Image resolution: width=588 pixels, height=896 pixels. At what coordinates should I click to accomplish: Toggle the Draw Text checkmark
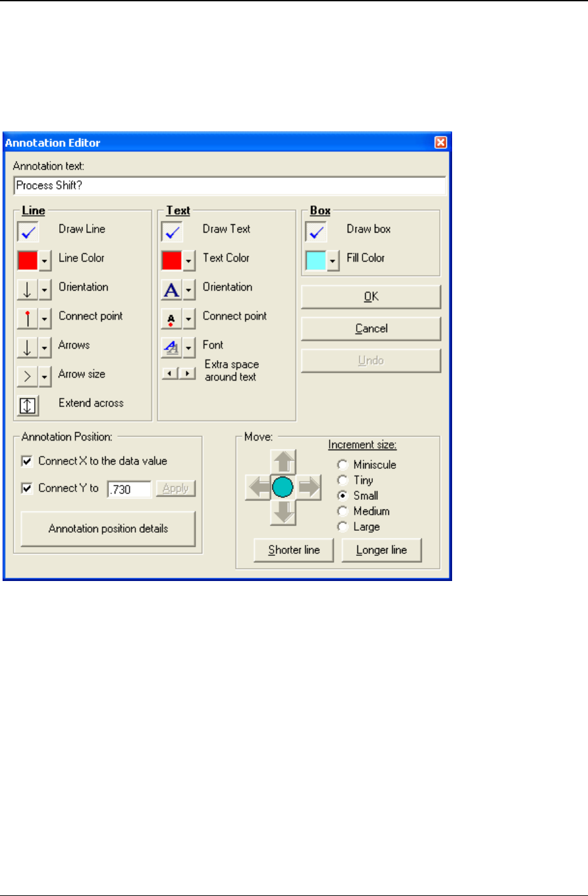coord(172,232)
